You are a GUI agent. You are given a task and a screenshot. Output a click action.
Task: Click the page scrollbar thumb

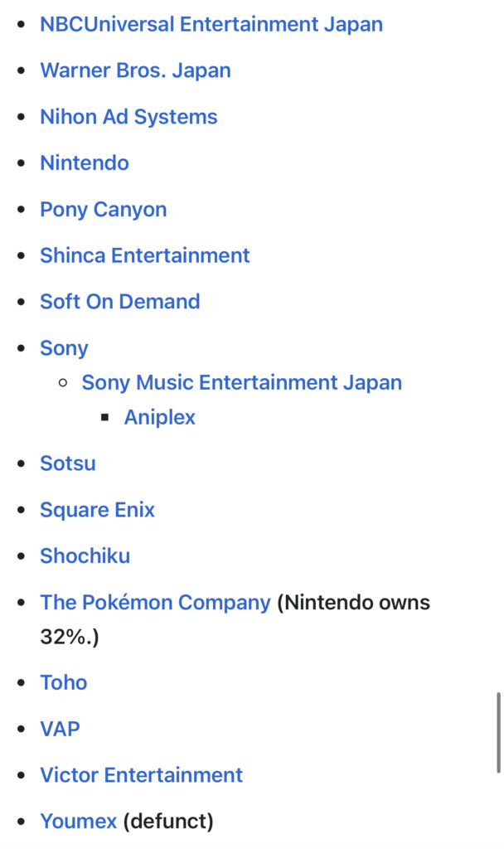[497, 732]
